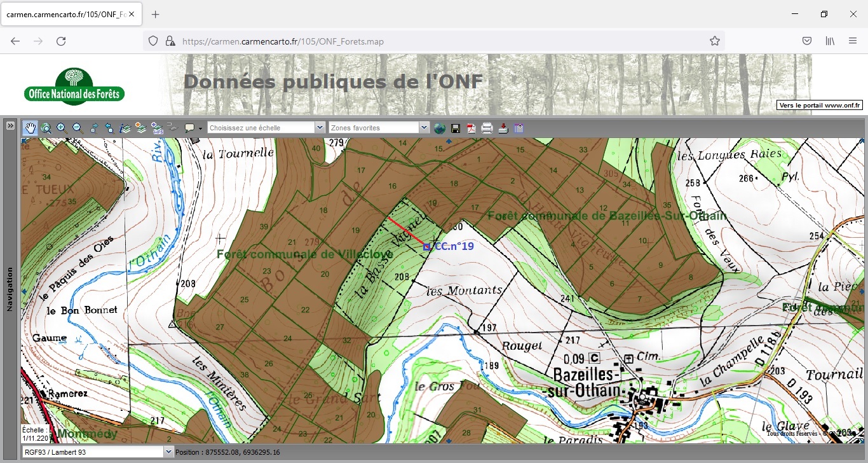Click the layer information icon
The width and height of the screenshot is (868, 463).
point(125,128)
